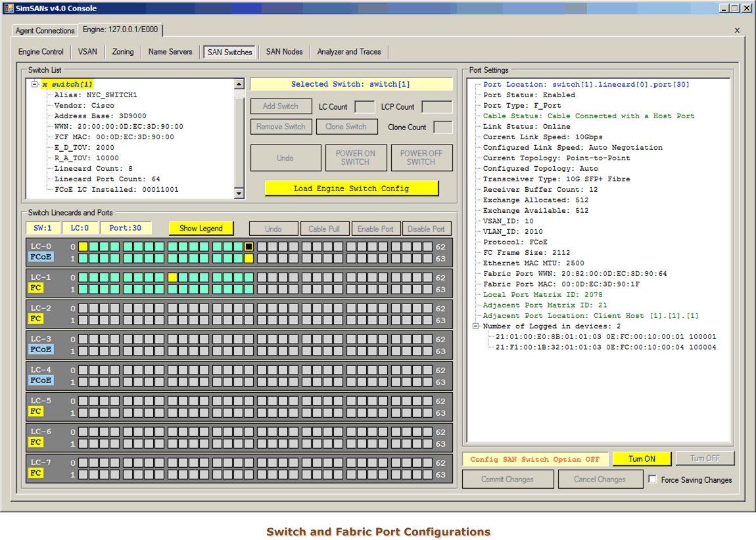This screenshot has height=540, width=756.
Task: Close the engine tab with the x
Action: click(x=737, y=30)
